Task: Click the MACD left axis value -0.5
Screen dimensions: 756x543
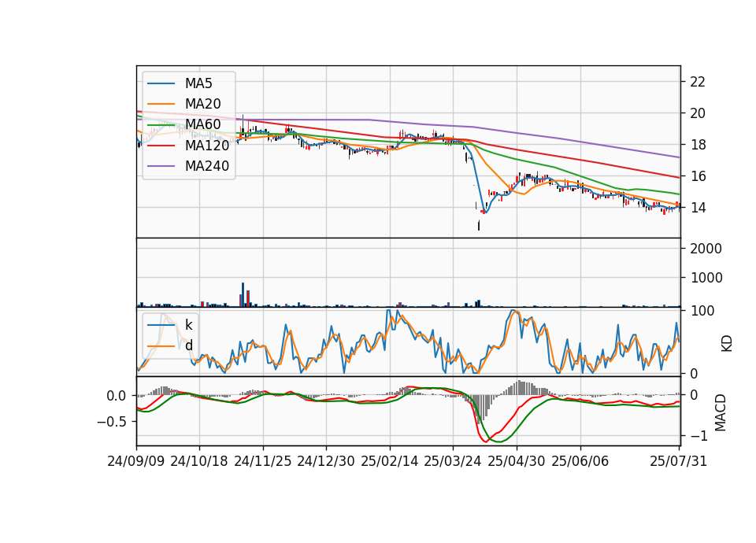Action: coord(111,422)
